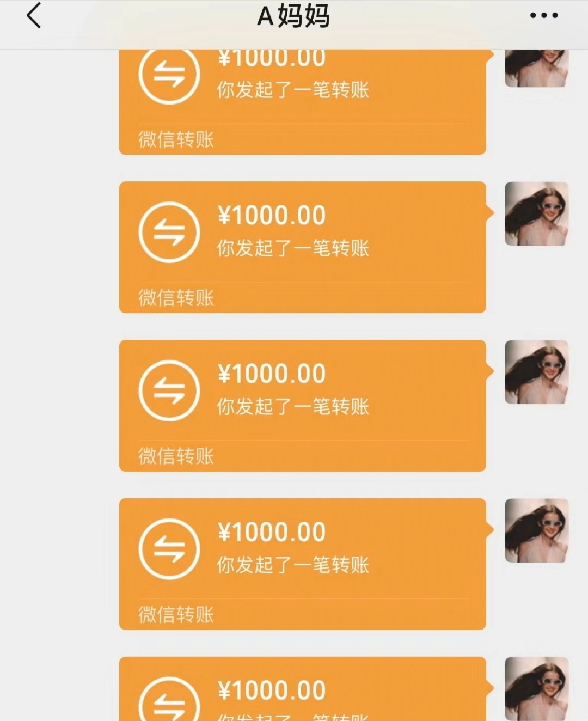Tap transfer arrows icon in bottom cut-off bubble
Image resolution: width=588 pixels, height=721 pixels.
169,699
